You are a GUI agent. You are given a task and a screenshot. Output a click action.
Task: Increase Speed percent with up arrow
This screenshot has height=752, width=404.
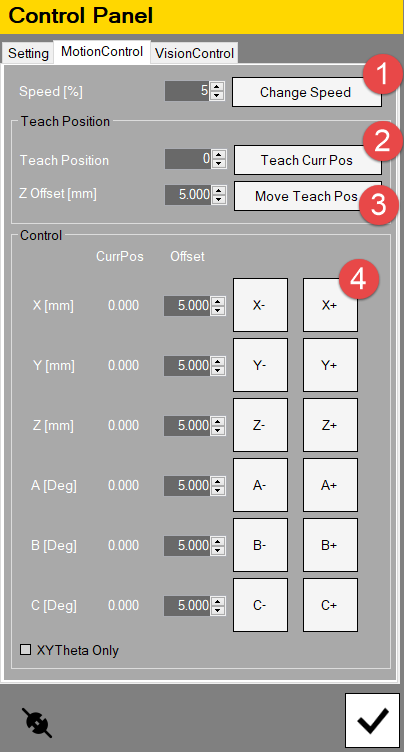tap(218, 87)
